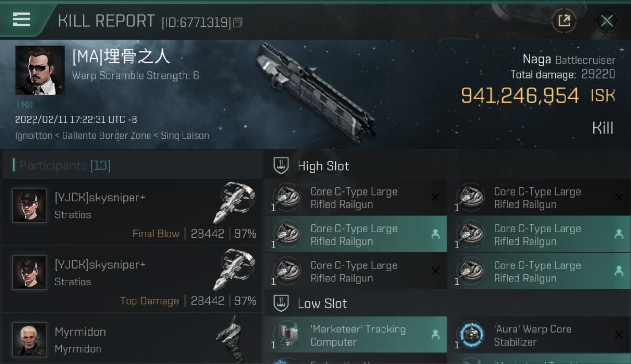Click the Myrmidon pilot portrait

coord(30,340)
